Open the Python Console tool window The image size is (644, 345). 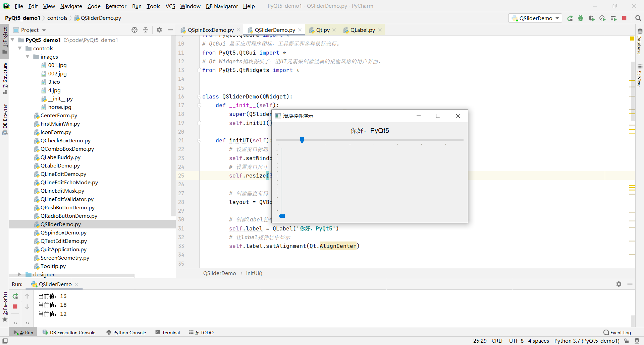[x=126, y=332]
